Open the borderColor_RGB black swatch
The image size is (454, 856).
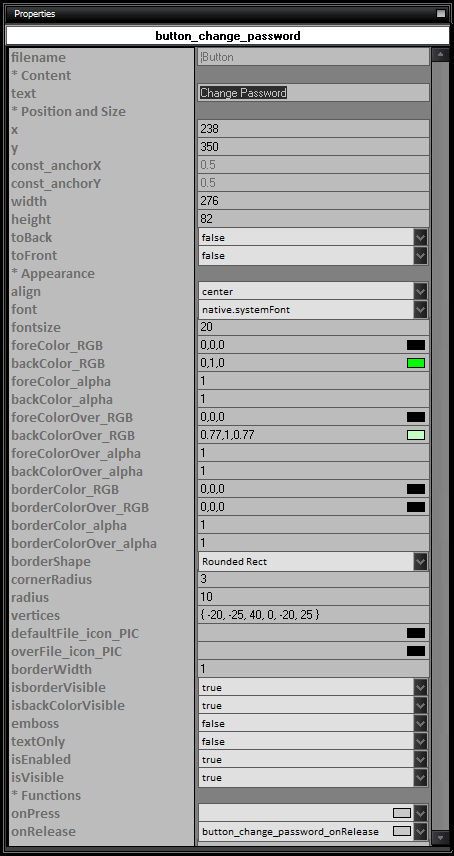click(x=416, y=489)
